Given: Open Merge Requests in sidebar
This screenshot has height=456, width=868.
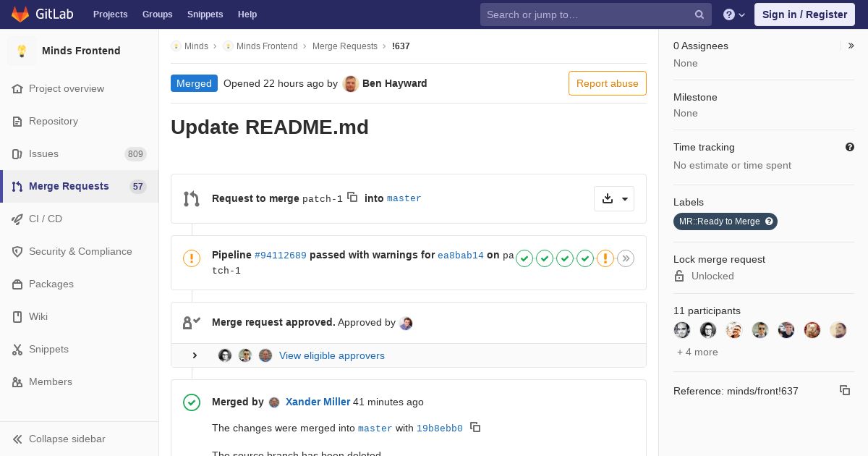Looking at the screenshot, I should [x=79, y=186].
